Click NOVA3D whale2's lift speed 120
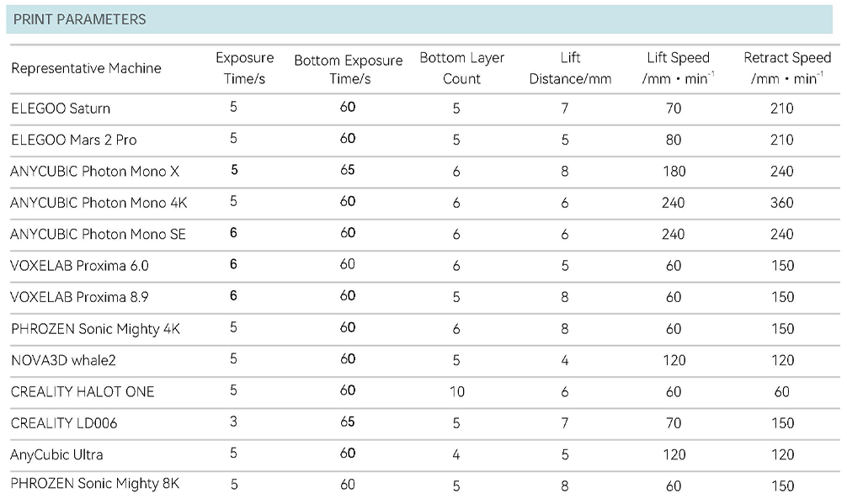 point(674,360)
